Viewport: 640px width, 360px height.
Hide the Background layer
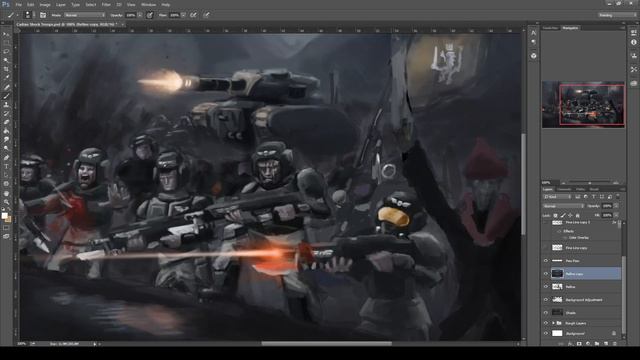pyautogui.click(x=546, y=333)
